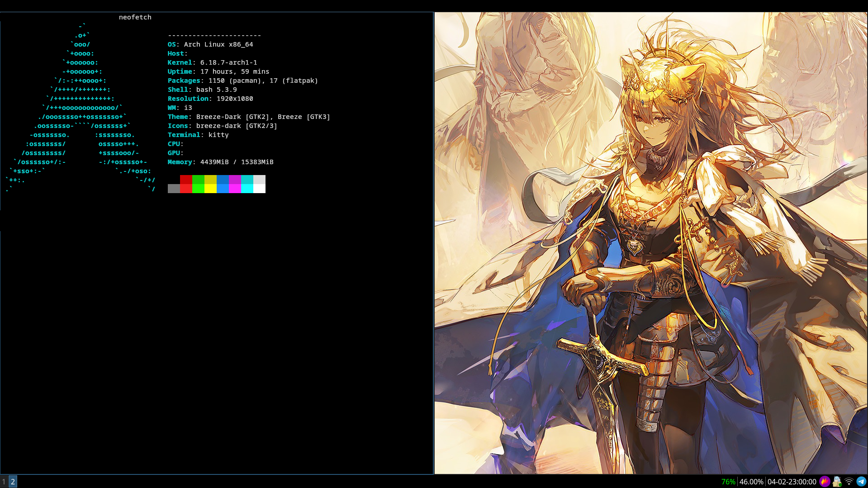Image resolution: width=868 pixels, height=488 pixels.
Task: Click the gray color swatch
Action: [x=174, y=189]
